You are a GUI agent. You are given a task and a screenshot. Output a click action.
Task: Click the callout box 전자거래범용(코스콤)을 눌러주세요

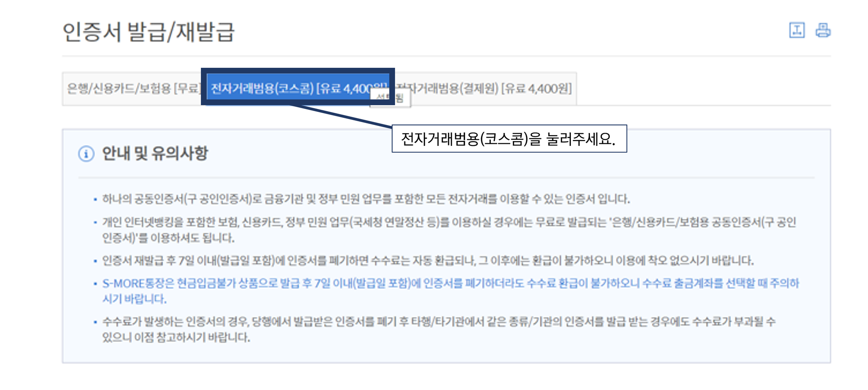coord(509,139)
